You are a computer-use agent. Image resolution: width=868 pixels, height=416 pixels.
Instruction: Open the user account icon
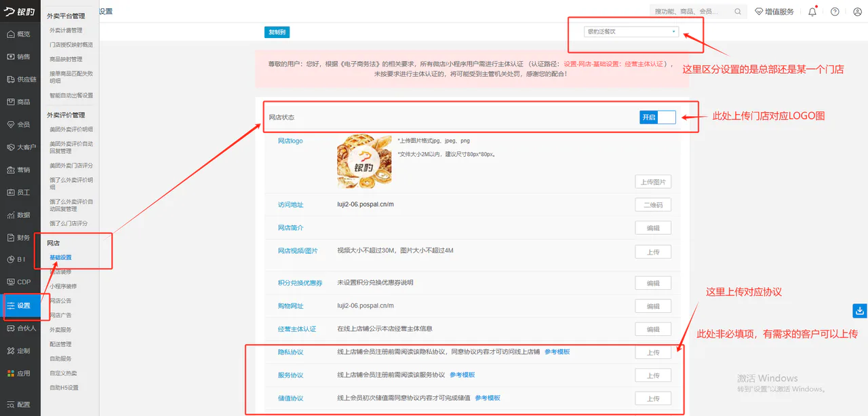click(857, 12)
